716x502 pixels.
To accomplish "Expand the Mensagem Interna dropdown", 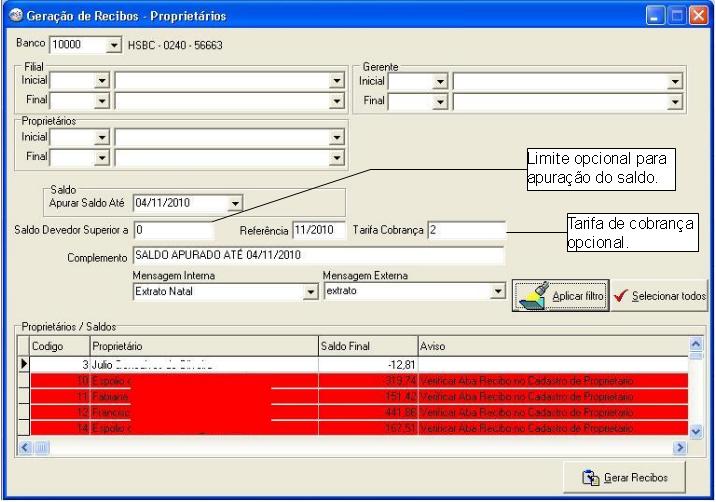I will (309, 291).
